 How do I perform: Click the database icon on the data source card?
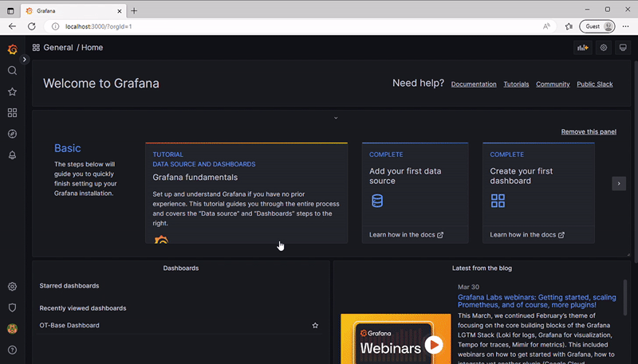(377, 201)
